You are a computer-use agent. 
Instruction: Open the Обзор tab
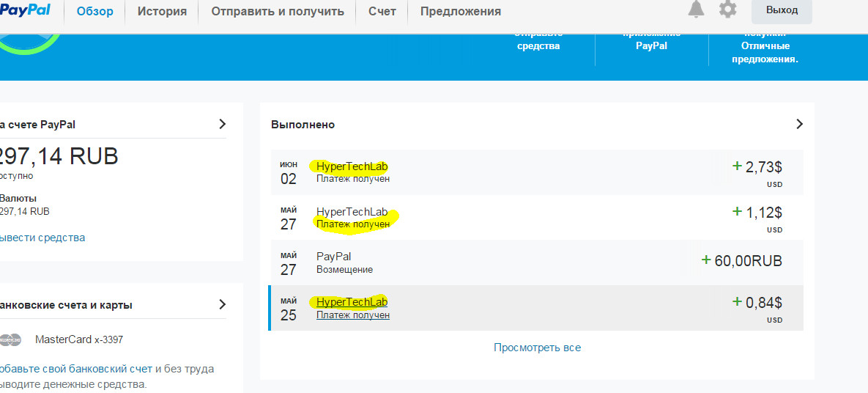(94, 11)
